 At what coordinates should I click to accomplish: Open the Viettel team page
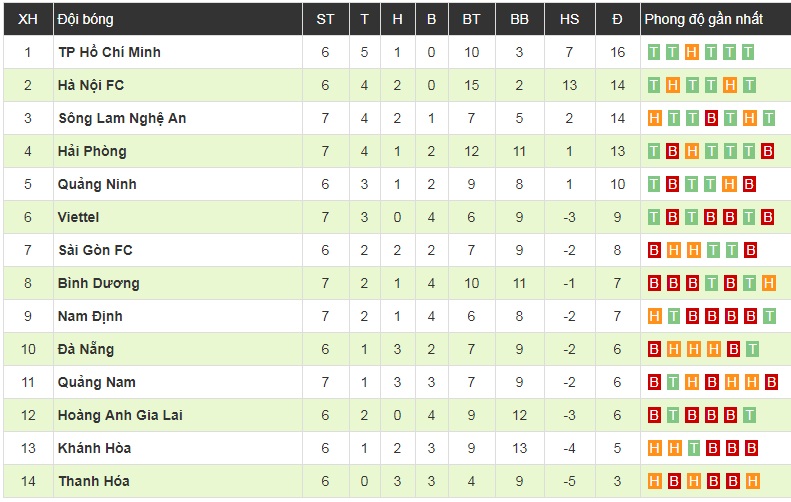click(79, 217)
